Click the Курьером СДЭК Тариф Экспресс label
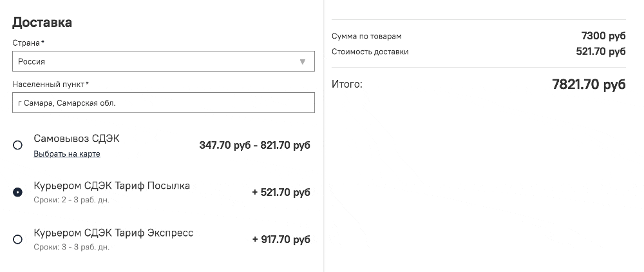Image resolution: width=644 pixels, height=272 pixels. point(113,233)
